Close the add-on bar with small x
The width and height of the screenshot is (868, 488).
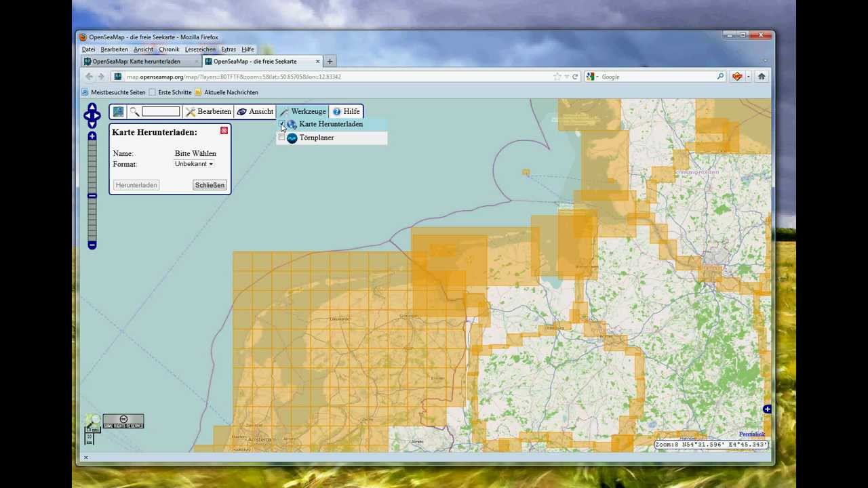[85, 457]
